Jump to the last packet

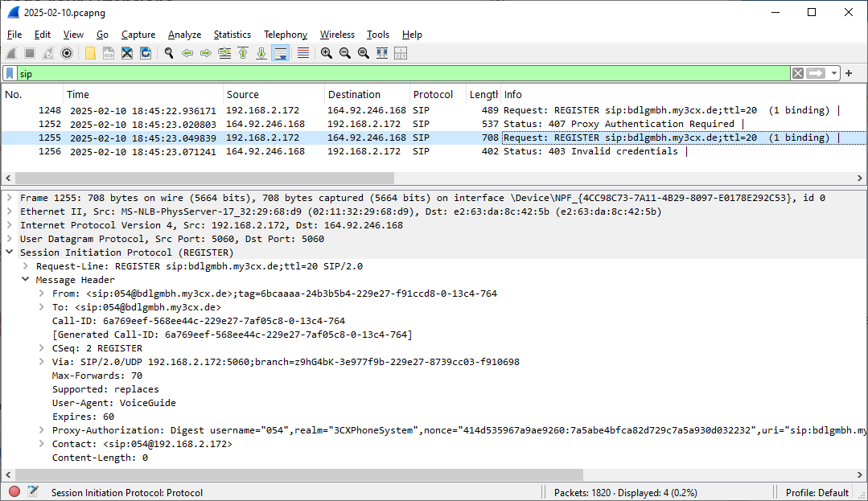(x=261, y=53)
